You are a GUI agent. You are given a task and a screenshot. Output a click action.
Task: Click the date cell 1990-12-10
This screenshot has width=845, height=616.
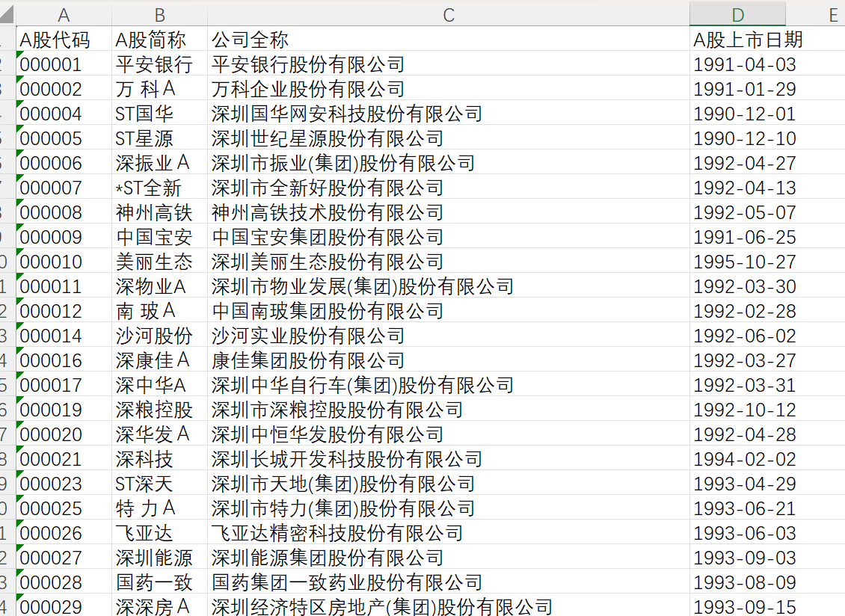(745, 138)
